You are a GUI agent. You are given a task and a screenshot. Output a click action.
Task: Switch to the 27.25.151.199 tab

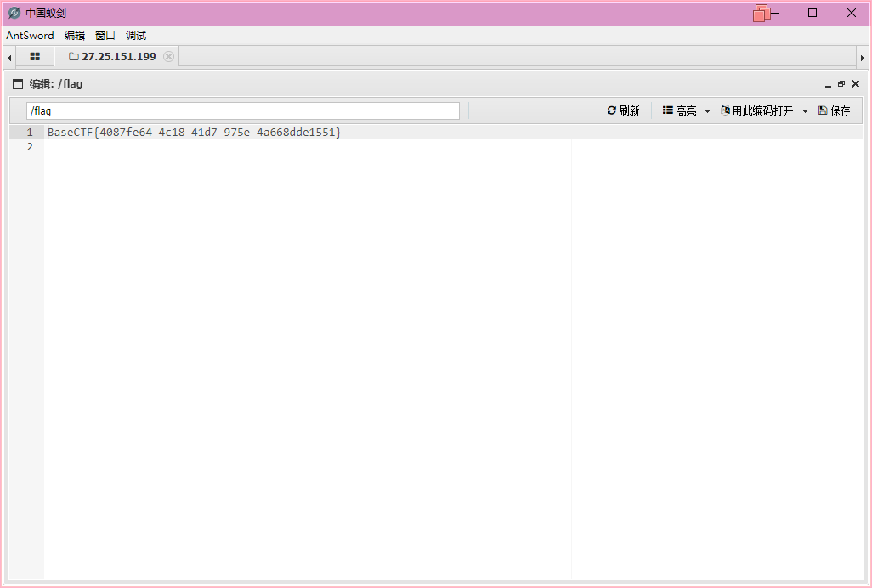tap(112, 57)
